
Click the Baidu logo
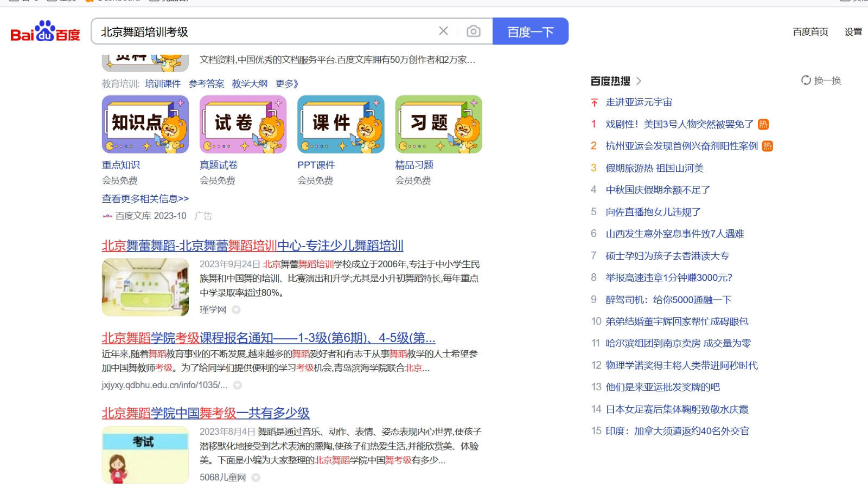click(x=45, y=31)
